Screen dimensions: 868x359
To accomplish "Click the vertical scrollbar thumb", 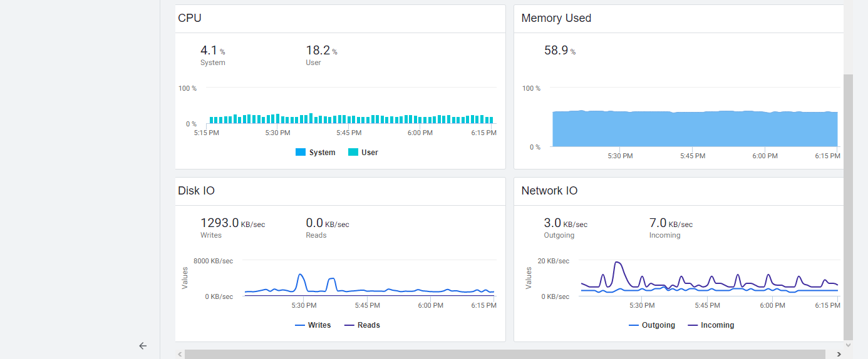I will [x=849, y=206].
